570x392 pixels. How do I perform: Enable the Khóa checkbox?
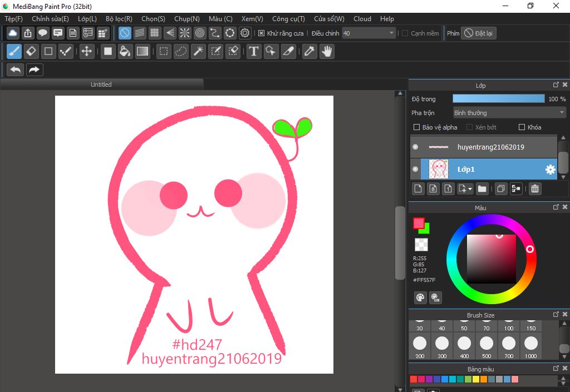(x=522, y=127)
